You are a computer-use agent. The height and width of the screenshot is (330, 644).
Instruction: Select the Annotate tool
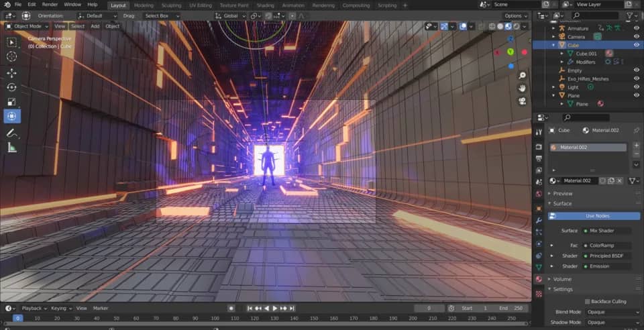(x=12, y=133)
